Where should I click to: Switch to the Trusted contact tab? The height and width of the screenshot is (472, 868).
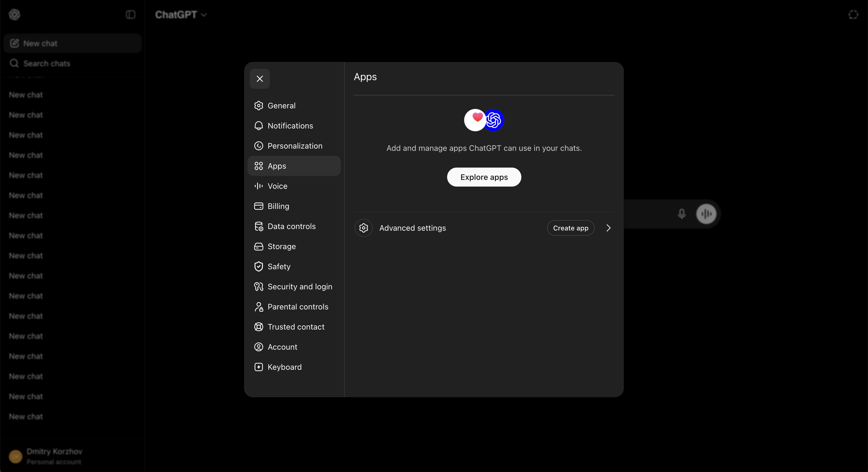pos(294,327)
